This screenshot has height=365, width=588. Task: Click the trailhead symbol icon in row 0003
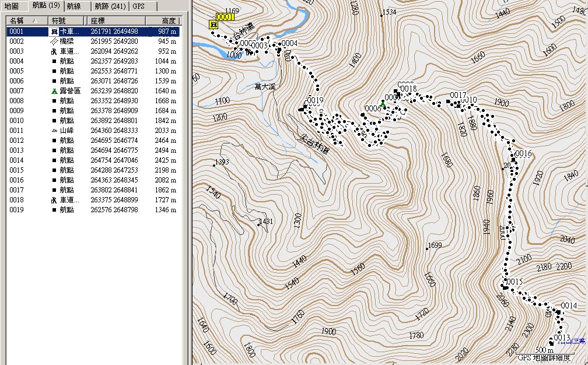[54, 51]
